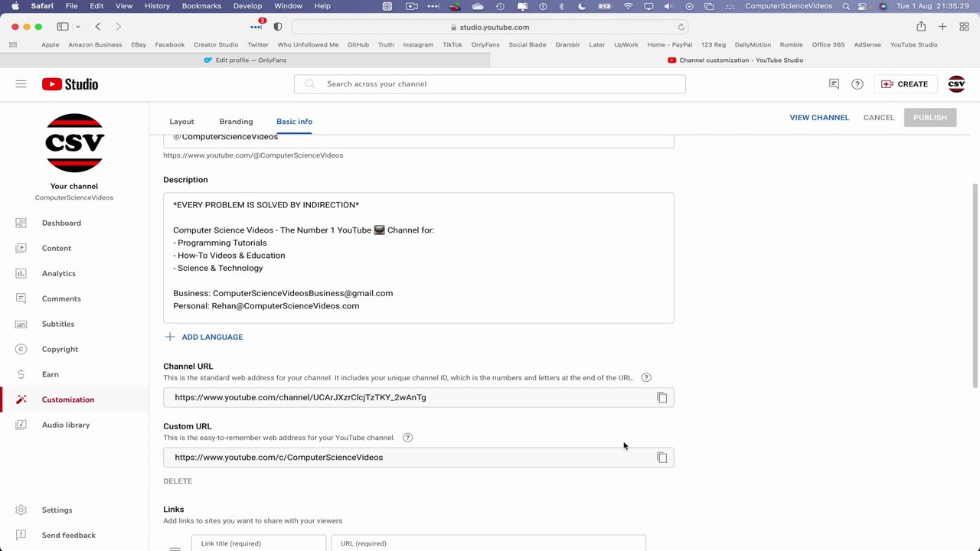The width and height of the screenshot is (980, 551).
Task: Click the VIEW CHANNEL link
Action: [x=819, y=118]
